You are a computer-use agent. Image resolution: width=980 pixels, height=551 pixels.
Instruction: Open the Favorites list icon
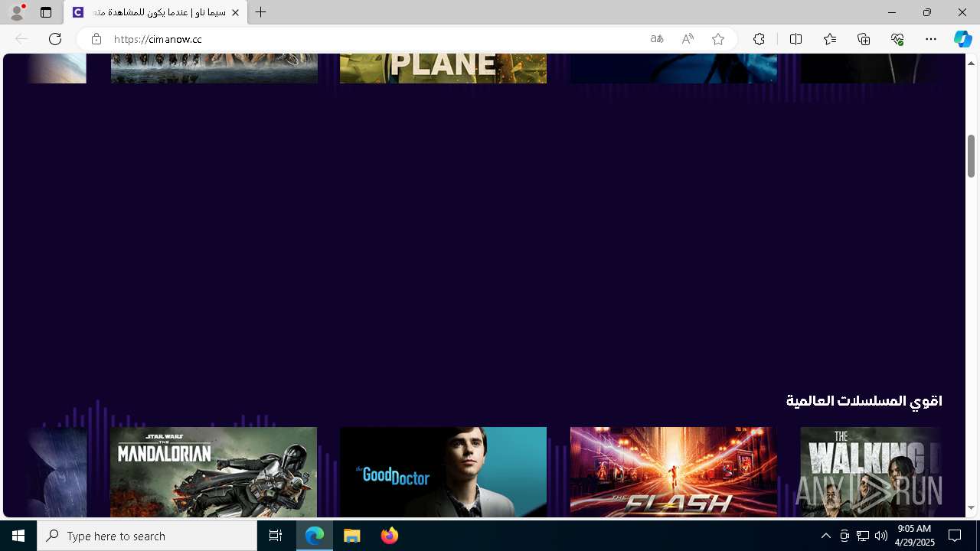pos(830,39)
